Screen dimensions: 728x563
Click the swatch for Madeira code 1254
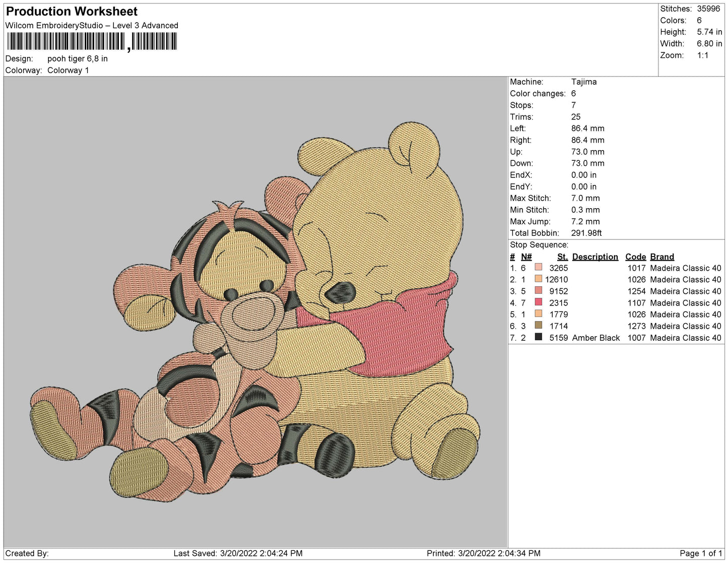pyautogui.click(x=538, y=291)
